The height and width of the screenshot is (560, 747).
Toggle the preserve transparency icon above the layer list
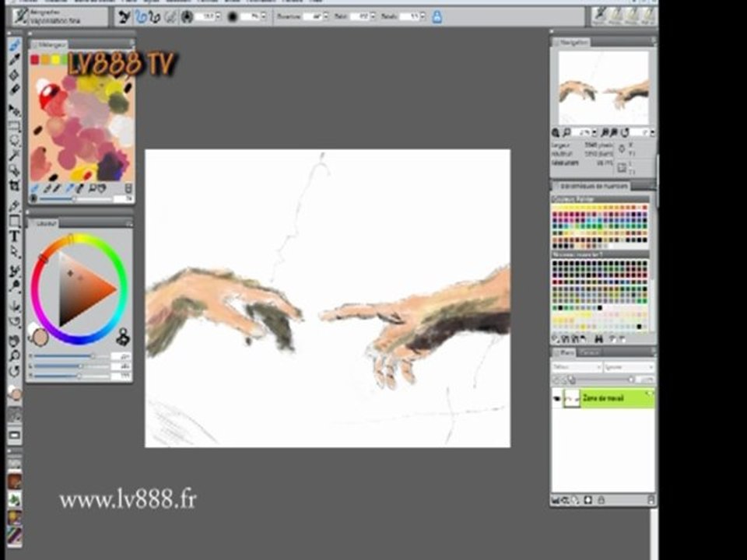pos(557,380)
